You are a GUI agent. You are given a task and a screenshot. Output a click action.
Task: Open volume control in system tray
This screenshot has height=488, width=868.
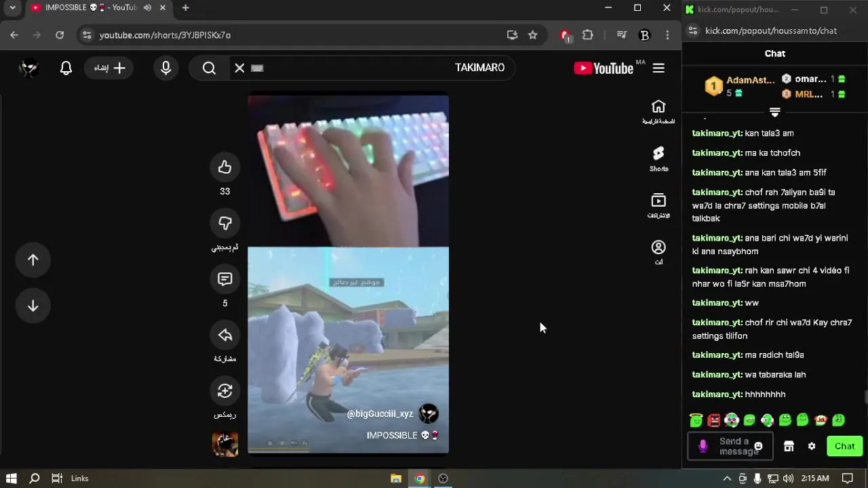pos(787,479)
